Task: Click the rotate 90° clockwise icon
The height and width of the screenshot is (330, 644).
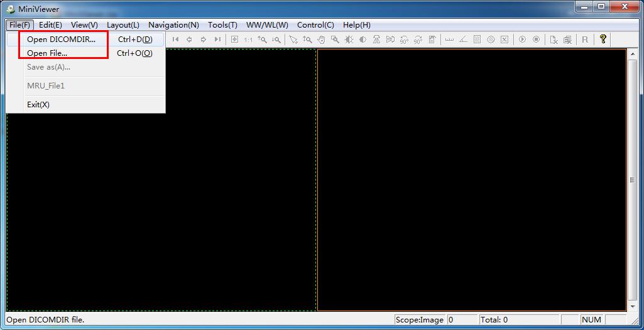Action: [x=404, y=40]
